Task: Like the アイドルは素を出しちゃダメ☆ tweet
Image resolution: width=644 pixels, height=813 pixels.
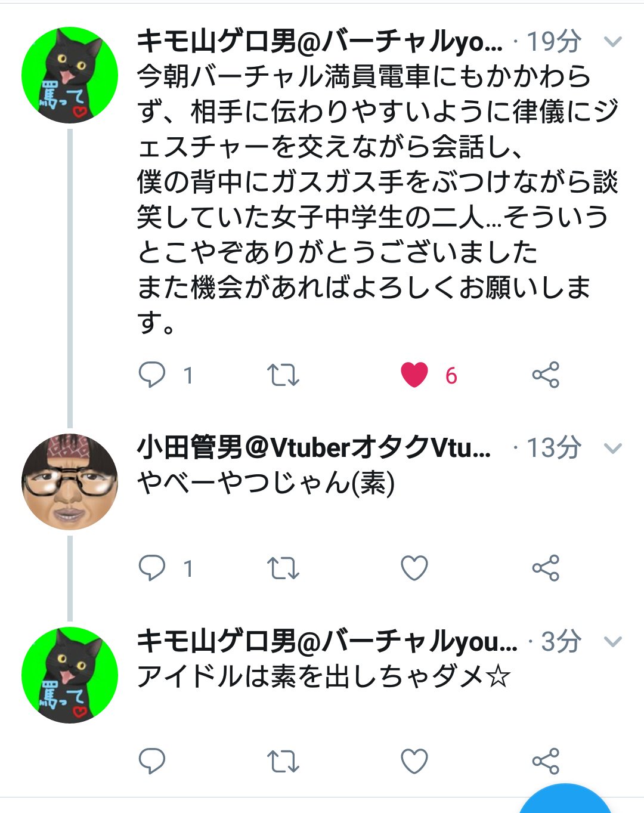Action: tap(414, 761)
